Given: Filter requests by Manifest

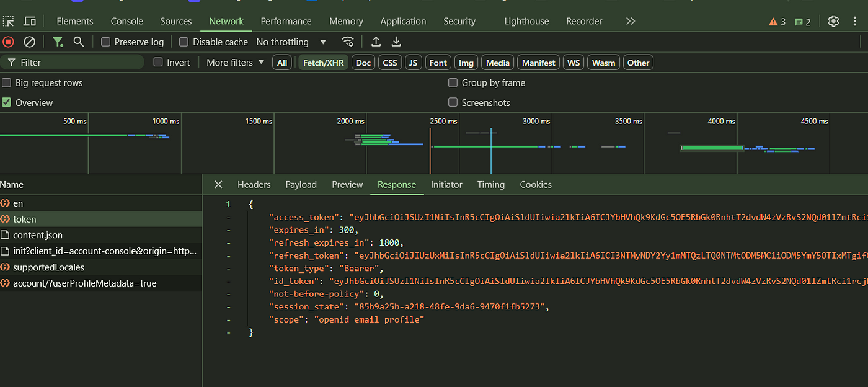Looking at the screenshot, I should (x=539, y=63).
